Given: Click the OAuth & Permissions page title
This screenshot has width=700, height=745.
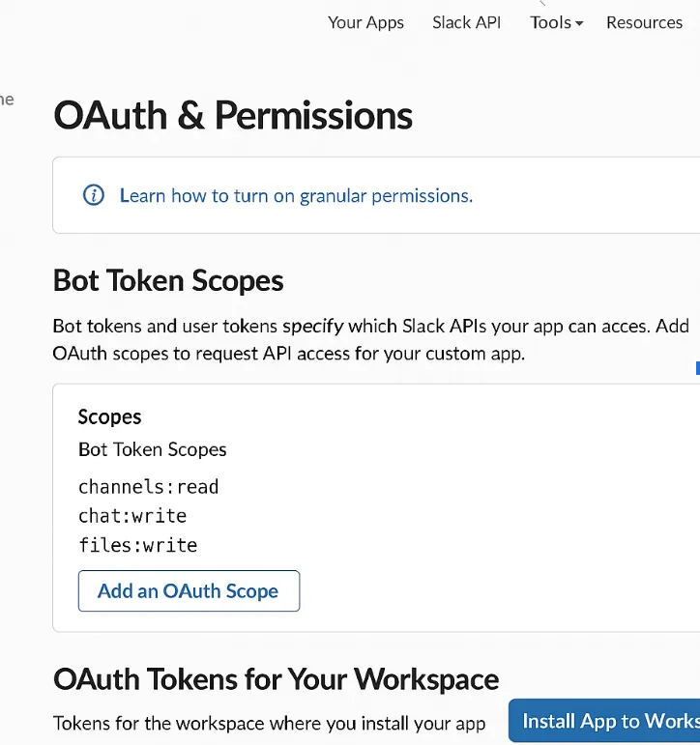Looking at the screenshot, I should click(233, 115).
